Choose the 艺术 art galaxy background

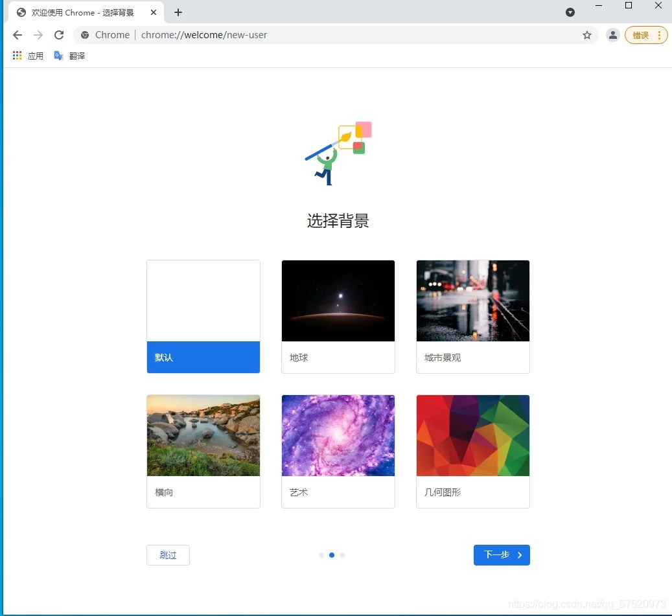(338, 451)
